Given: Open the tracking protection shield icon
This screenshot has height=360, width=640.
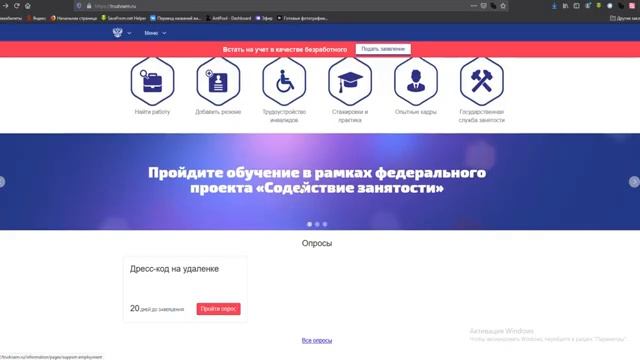Looking at the screenshot, I should coord(79,6).
